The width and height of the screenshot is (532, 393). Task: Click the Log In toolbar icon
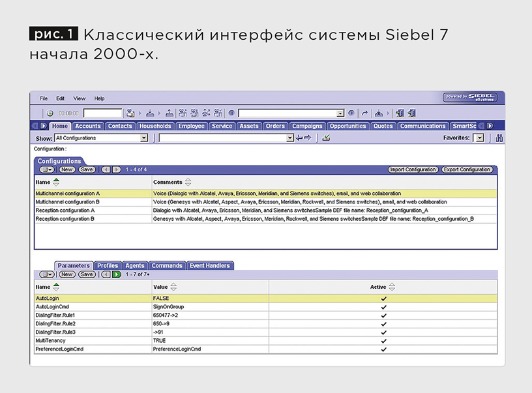point(400,113)
